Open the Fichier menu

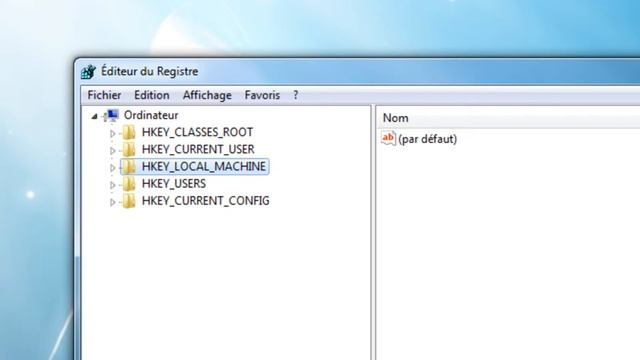tap(104, 96)
